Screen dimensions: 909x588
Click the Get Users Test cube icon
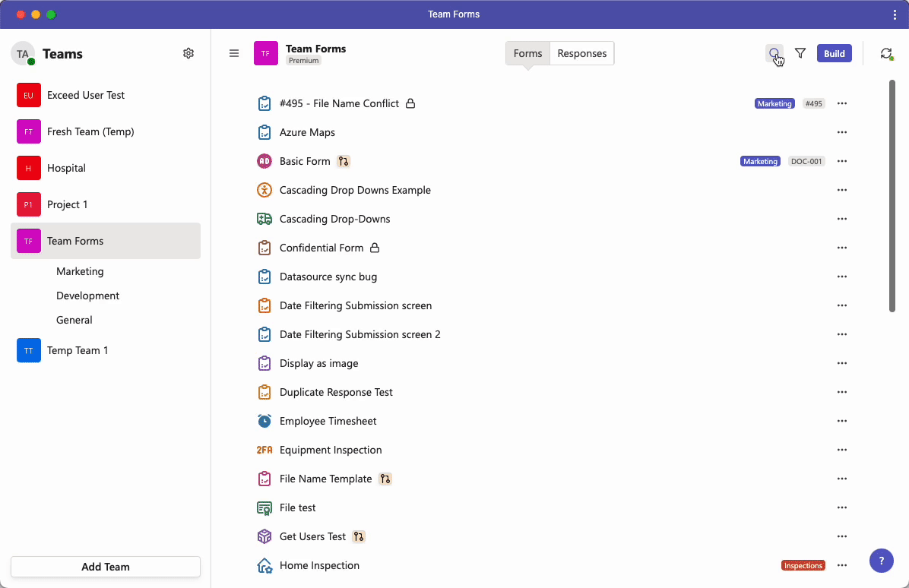click(264, 536)
